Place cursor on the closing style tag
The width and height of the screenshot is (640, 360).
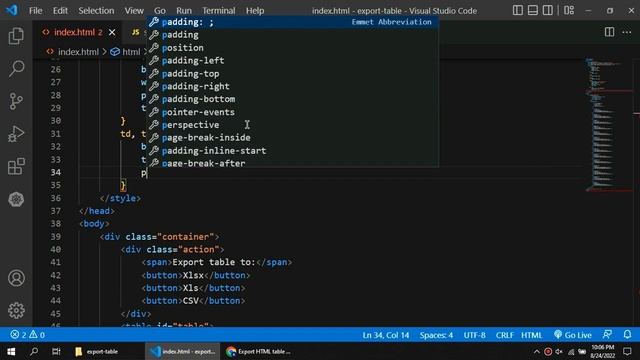click(x=120, y=198)
